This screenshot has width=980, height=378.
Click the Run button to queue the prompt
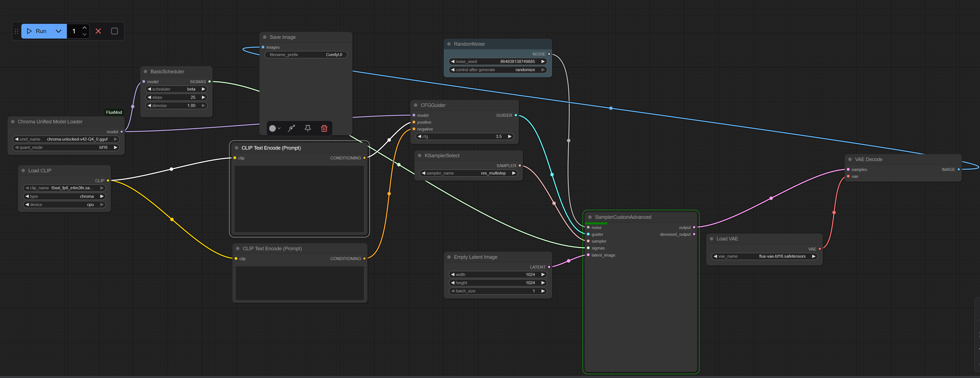(37, 31)
